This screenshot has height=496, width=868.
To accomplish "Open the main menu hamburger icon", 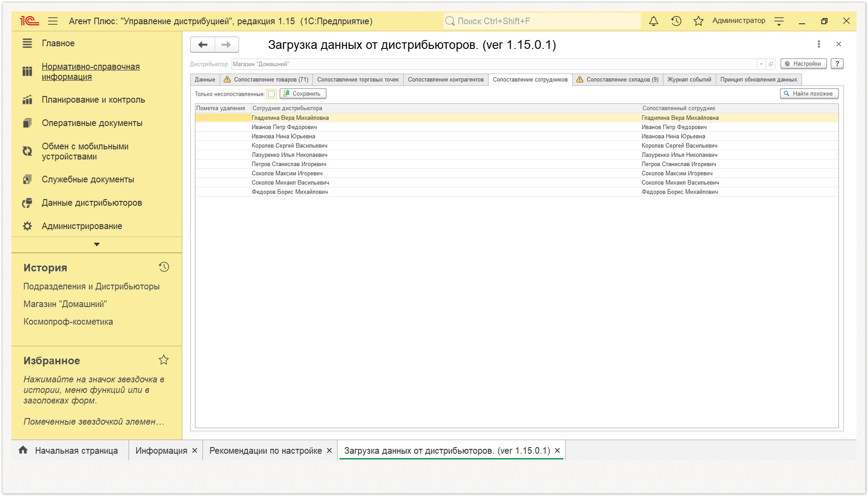I will pyautogui.click(x=53, y=21).
